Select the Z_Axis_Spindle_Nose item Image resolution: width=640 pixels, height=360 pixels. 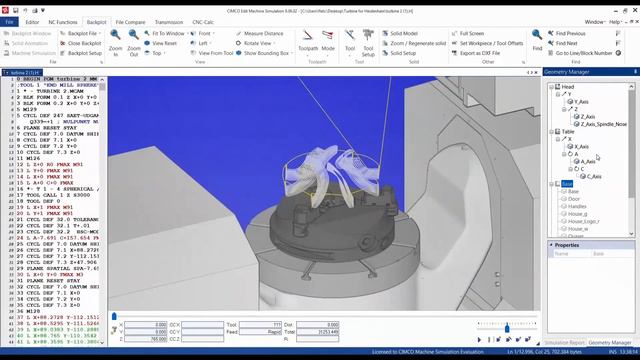(604, 124)
